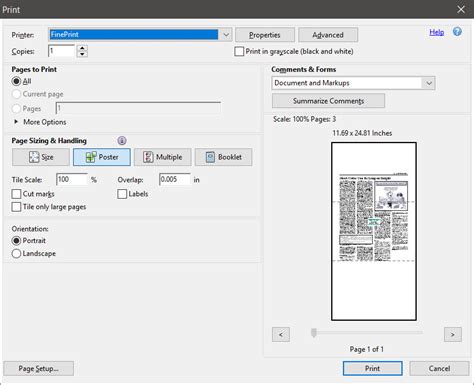Click the Overlap input field
The image size is (474, 385).
tap(175, 179)
